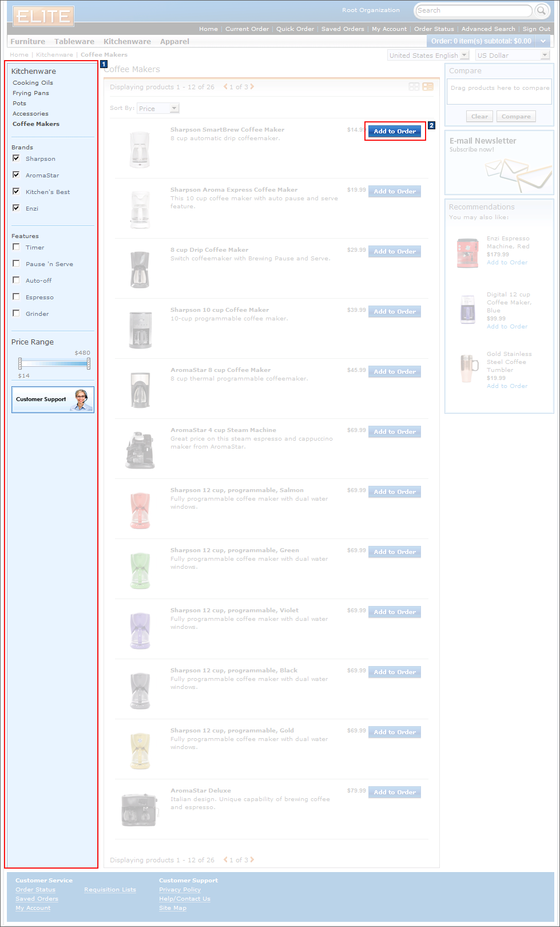Click Clear in Compare panel

tap(479, 116)
